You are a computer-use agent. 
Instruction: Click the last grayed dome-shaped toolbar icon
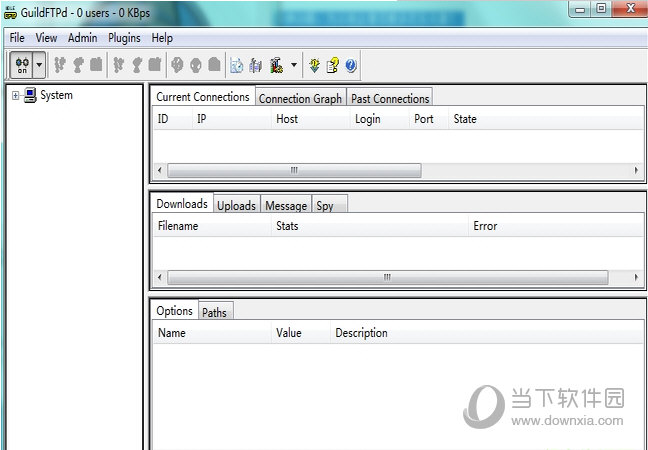tap(214, 65)
